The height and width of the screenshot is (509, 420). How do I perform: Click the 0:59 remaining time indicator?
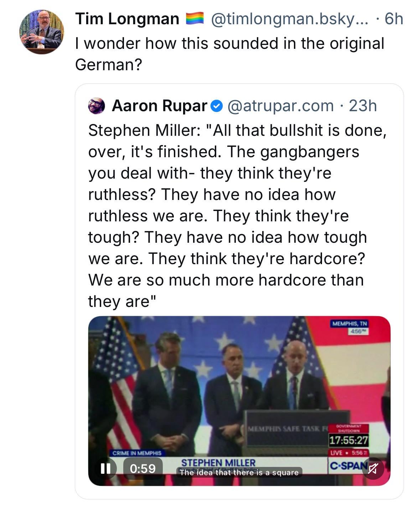[143, 468]
